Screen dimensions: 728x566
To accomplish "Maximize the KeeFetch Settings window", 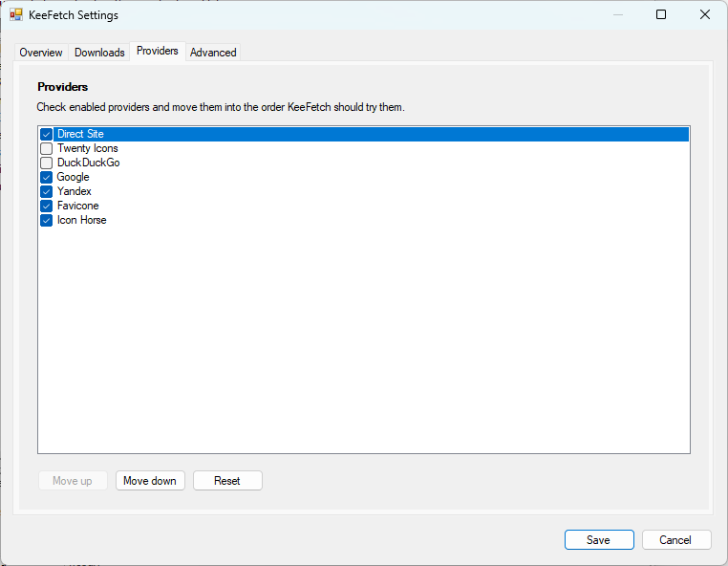I will pyautogui.click(x=661, y=15).
